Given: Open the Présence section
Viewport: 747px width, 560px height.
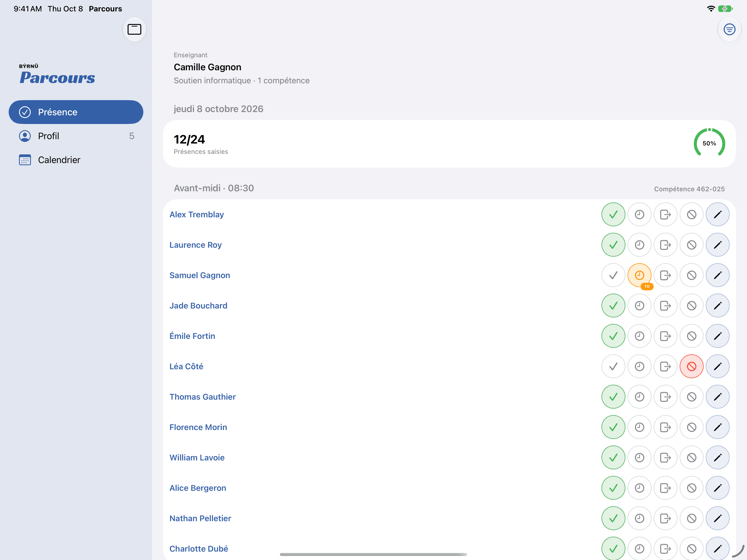Looking at the screenshot, I should point(76,112).
